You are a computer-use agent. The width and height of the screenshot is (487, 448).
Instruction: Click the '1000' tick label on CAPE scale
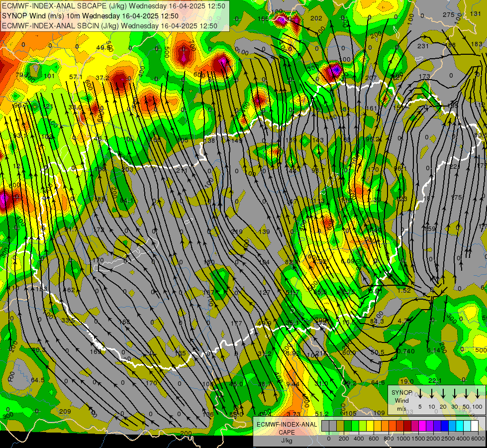403,439
